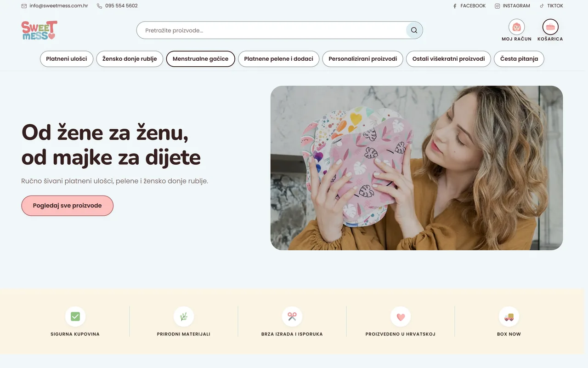
Task: Open the FACEBOOK text link
Action: point(473,6)
